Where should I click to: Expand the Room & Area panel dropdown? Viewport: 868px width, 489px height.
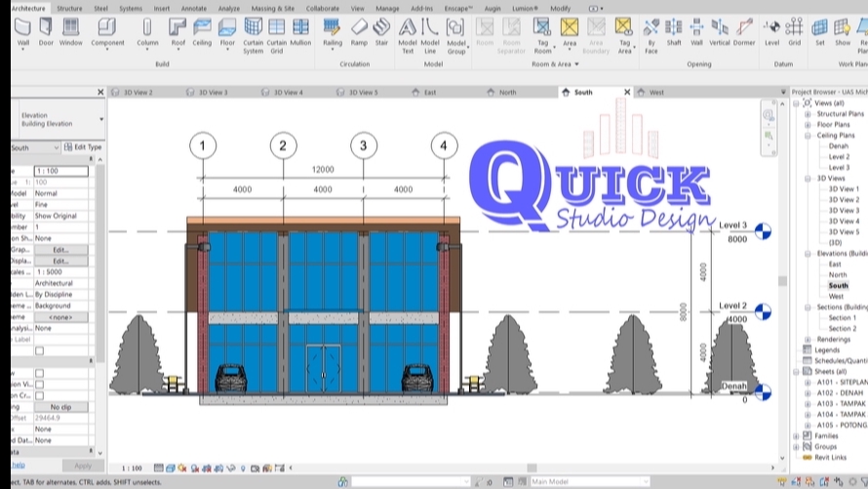[576, 64]
